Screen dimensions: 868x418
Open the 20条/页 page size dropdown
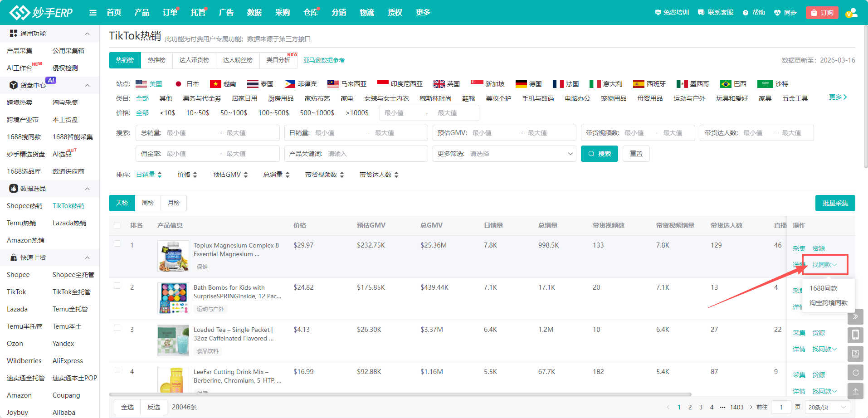(x=828, y=407)
